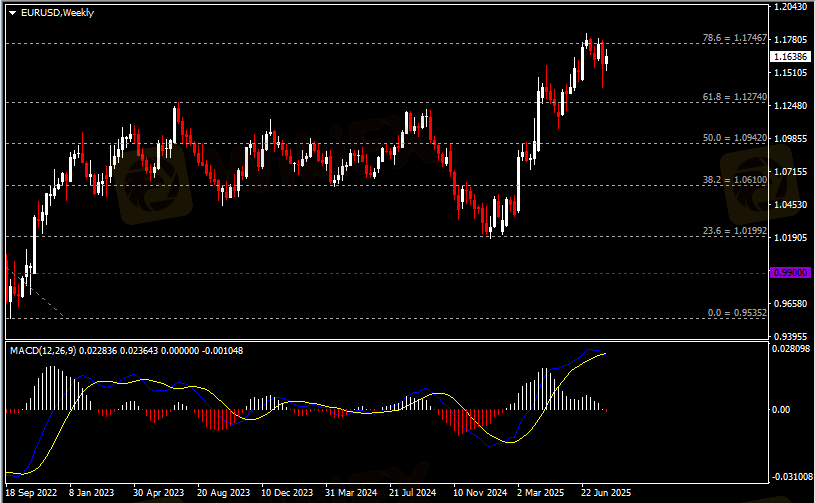815x503 pixels.
Task: Click the MACD scale value -0.031008
Action: coord(789,476)
